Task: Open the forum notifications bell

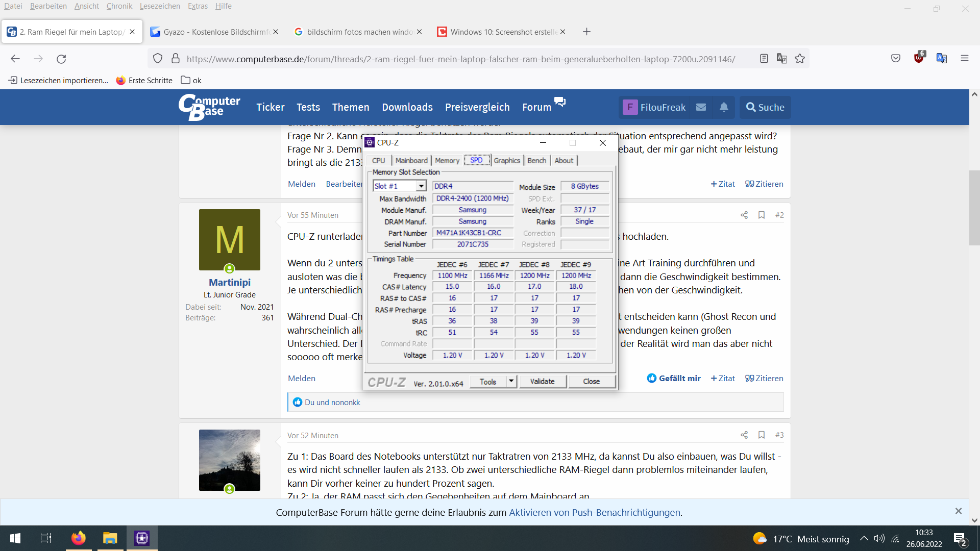Action: click(724, 107)
